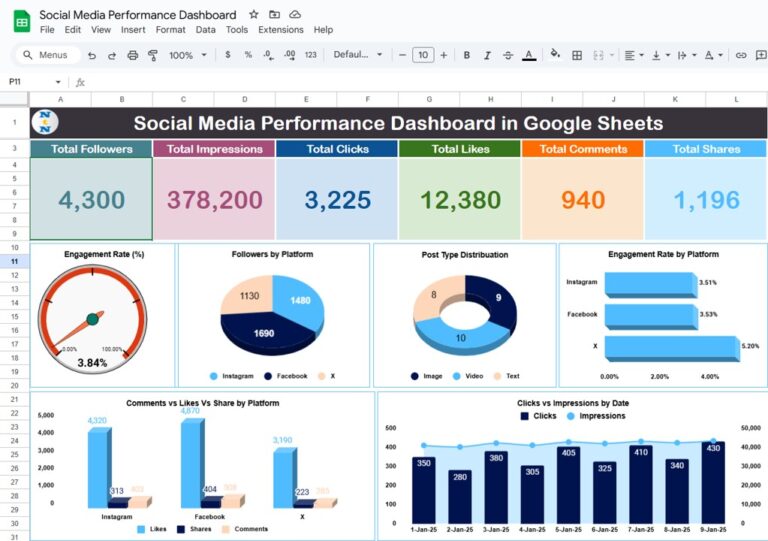The width and height of the screenshot is (768, 541).
Task: Select the Engagement Rate gauge chart
Action: pyautogui.click(x=102, y=315)
